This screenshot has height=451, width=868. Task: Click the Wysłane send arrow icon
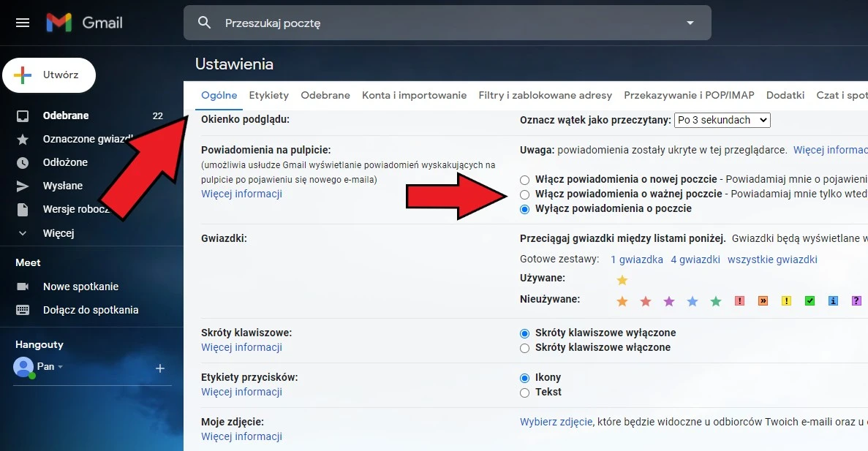pos(23,186)
